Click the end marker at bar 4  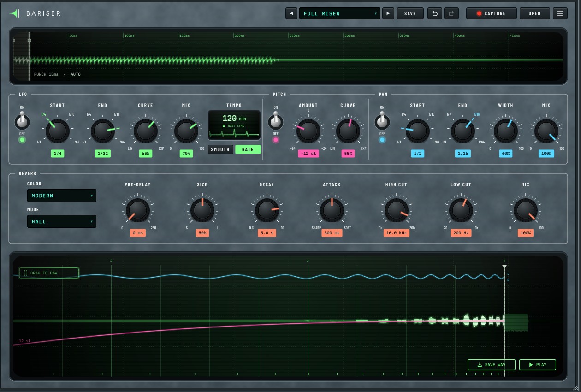(x=504, y=266)
